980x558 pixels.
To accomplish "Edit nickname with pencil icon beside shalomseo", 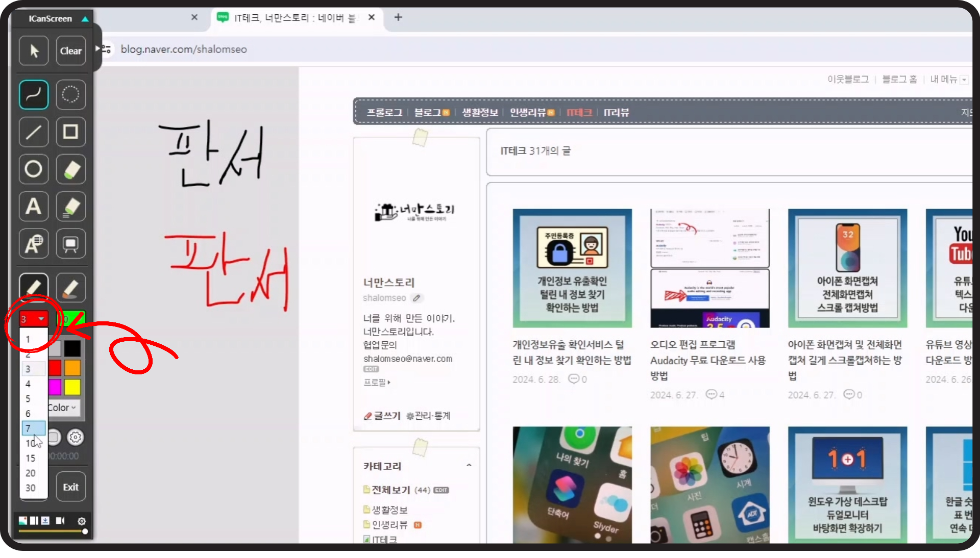I will coord(417,298).
